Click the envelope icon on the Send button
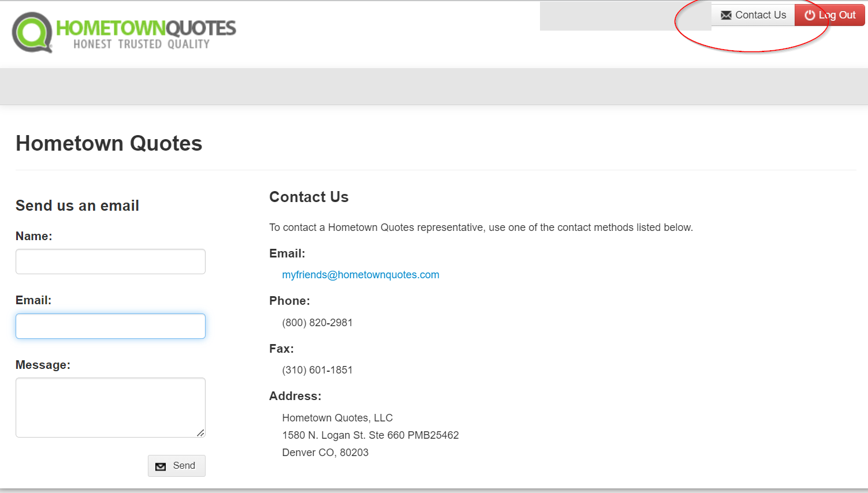The image size is (868, 493). coord(161,466)
